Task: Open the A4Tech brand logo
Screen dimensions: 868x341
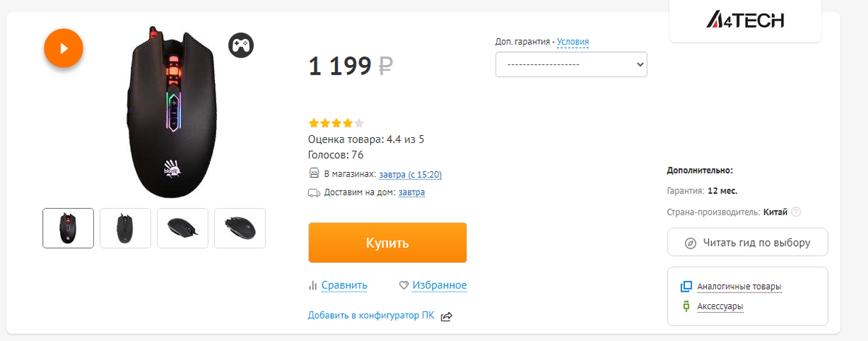Action: point(745,20)
